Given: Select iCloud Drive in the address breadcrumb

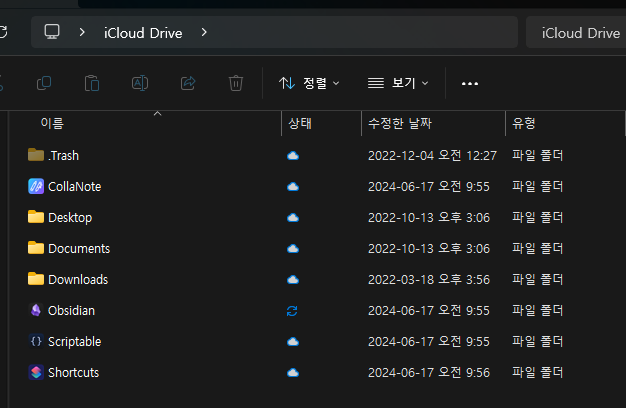Looking at the screenshot, I should (x=143, y=33).
